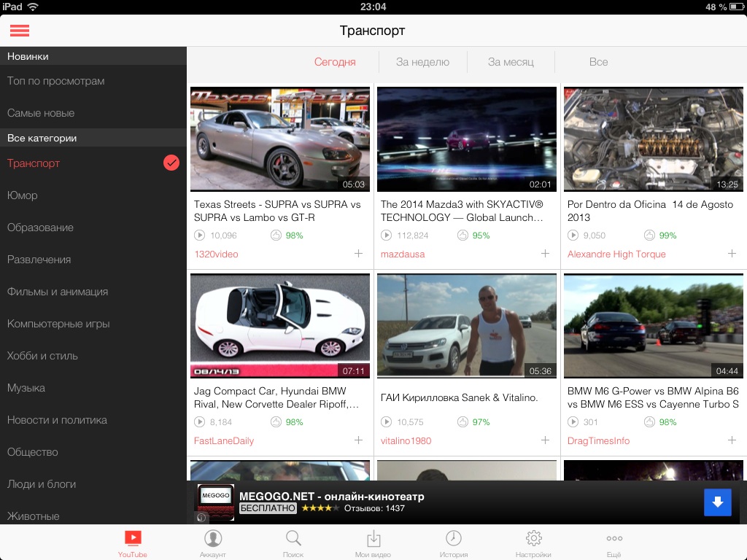
Task: Add Jag Compact Car video with plus icon
Action: coord(359,440)
